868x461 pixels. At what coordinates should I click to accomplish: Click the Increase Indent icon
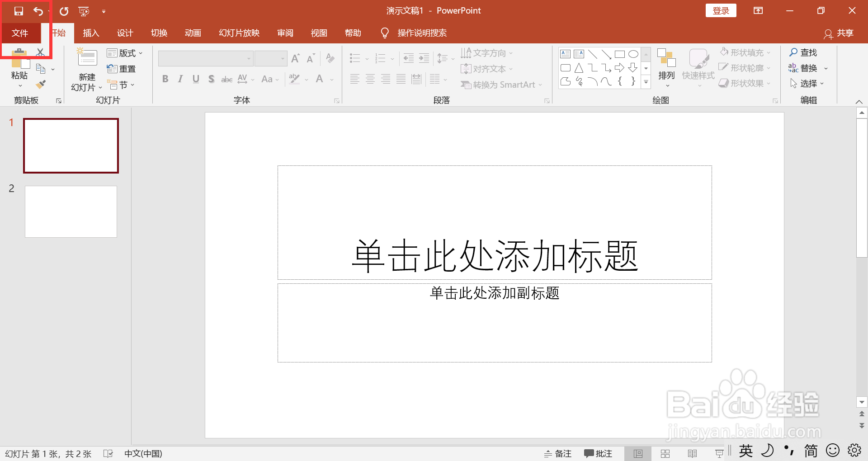424,58
